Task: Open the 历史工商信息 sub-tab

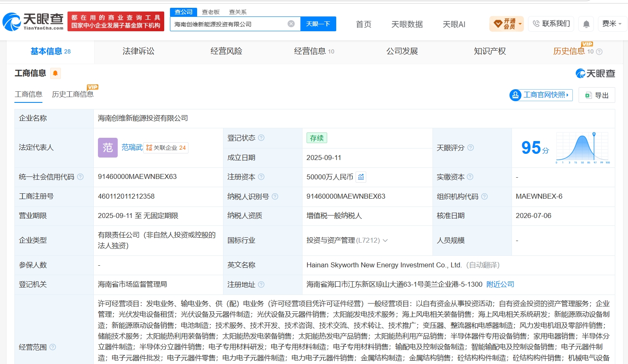Action: click(72, 94)
